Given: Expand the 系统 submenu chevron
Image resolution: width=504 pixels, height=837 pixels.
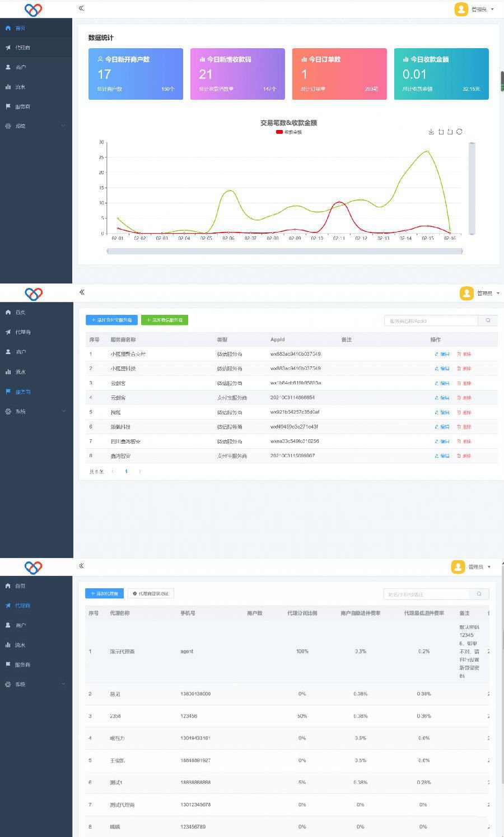Looking at the screenshot, I should (63, 126).
